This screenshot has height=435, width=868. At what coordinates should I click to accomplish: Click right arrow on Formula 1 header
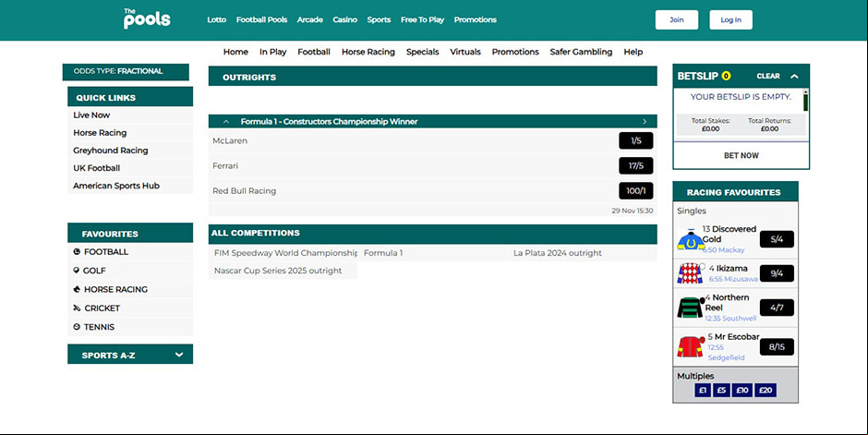coord(645,121)
